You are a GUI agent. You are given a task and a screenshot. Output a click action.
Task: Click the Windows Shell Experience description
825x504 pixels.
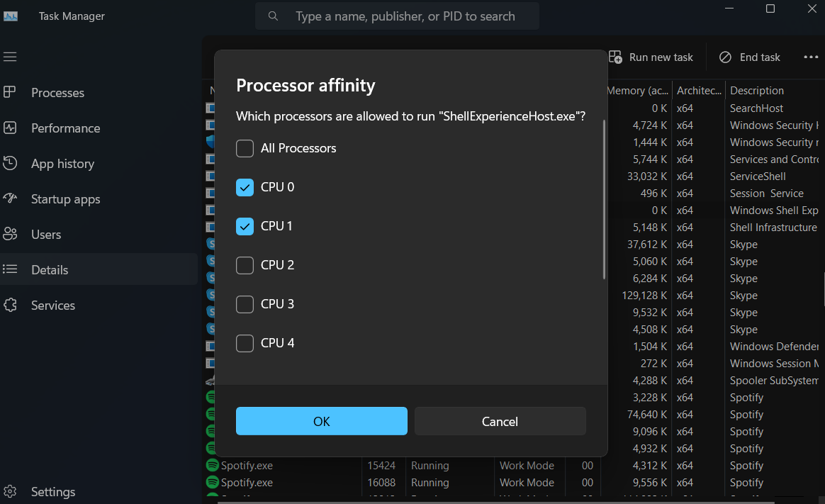774,210
